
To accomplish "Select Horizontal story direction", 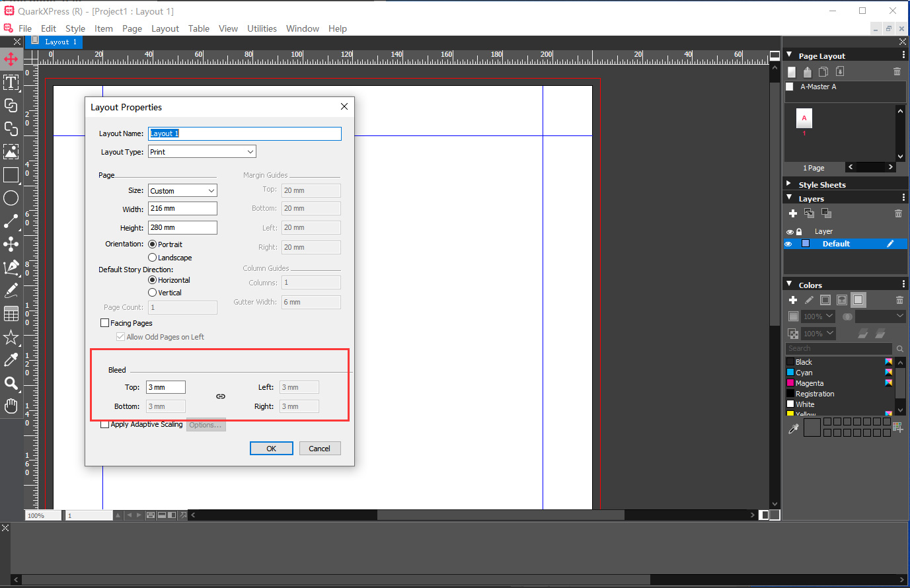I will (x=153, y=280).
